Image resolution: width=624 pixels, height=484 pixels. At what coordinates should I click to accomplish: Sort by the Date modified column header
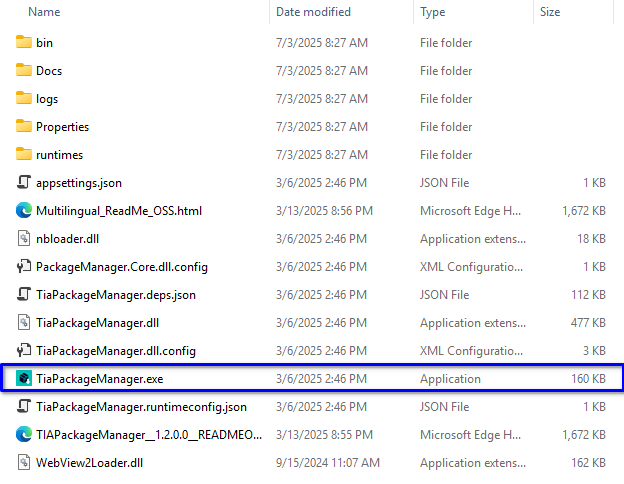point(313,12)
